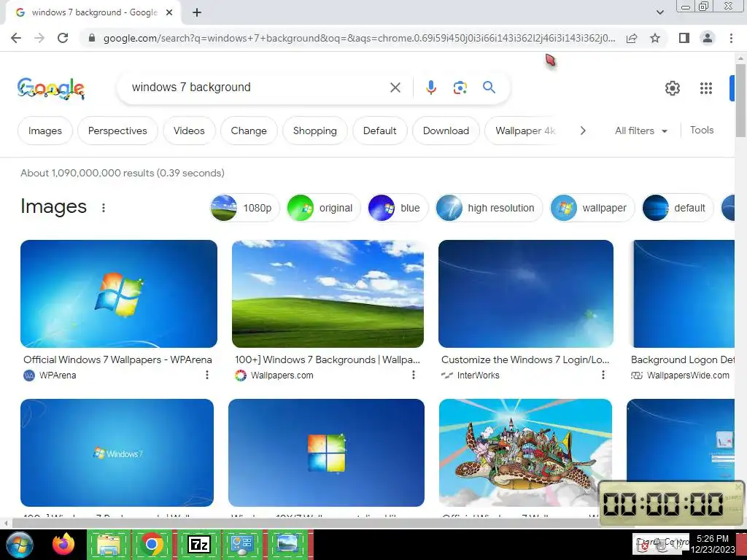Screen dimensions: 747x560
Task: Filter images by 1080p chip
Action: click(244, 208)
